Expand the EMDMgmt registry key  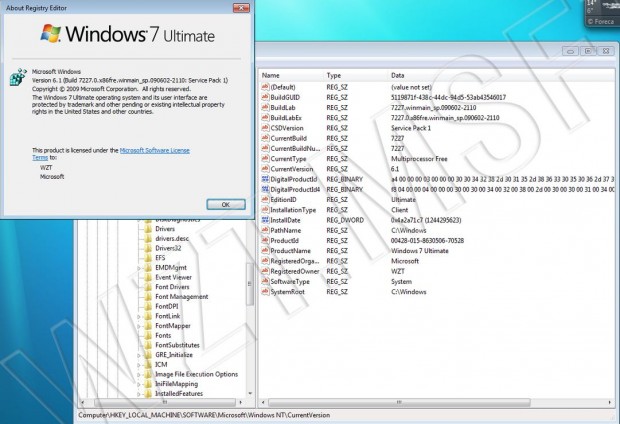[139, 268]
